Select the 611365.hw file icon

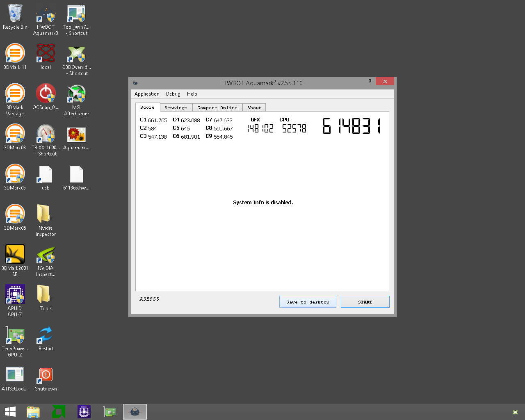(x=77, y=177)
